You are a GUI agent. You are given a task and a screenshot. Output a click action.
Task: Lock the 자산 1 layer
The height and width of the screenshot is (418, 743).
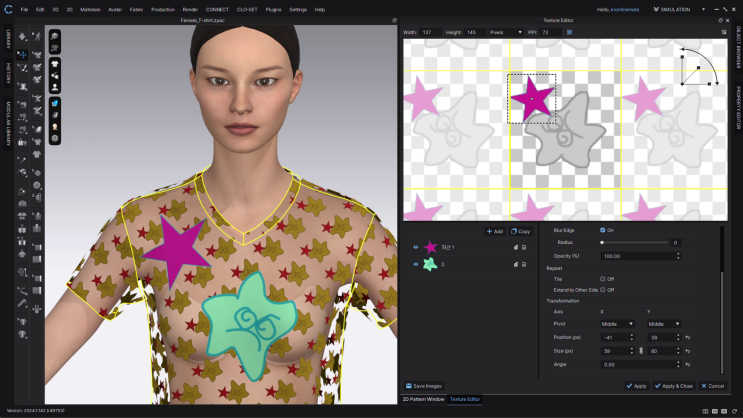[516, 247]
